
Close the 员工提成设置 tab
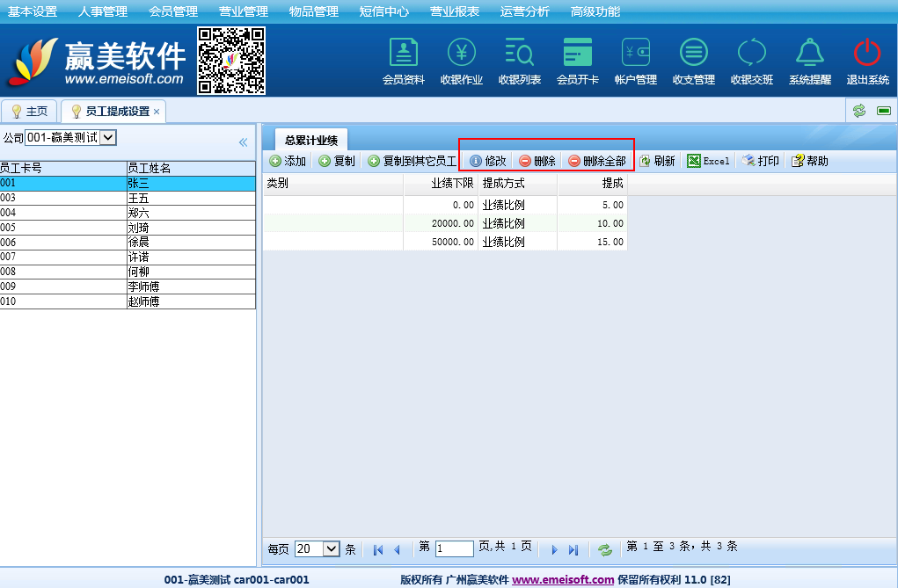(157, 112)
